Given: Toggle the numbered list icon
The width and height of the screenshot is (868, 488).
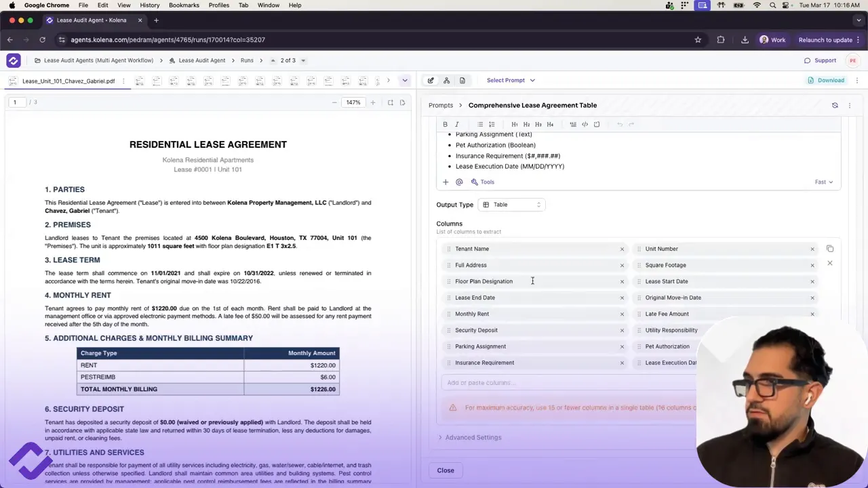Looking at the screenshot, I should coord(492,124).
